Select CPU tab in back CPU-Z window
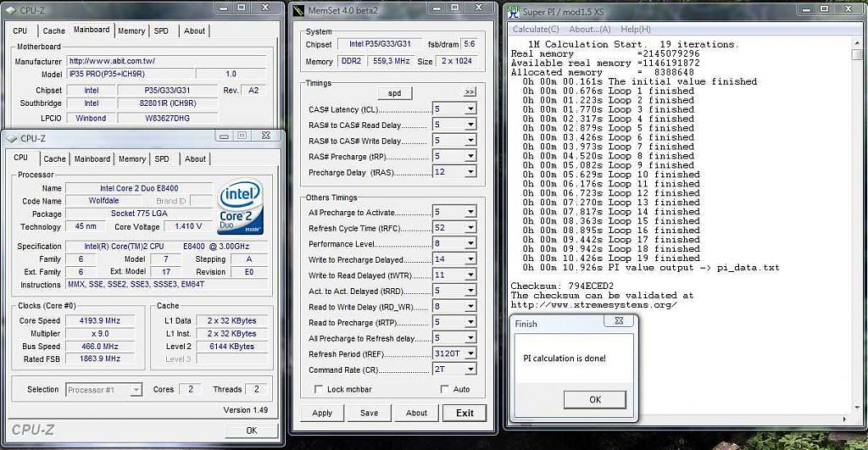 (20, 31)
